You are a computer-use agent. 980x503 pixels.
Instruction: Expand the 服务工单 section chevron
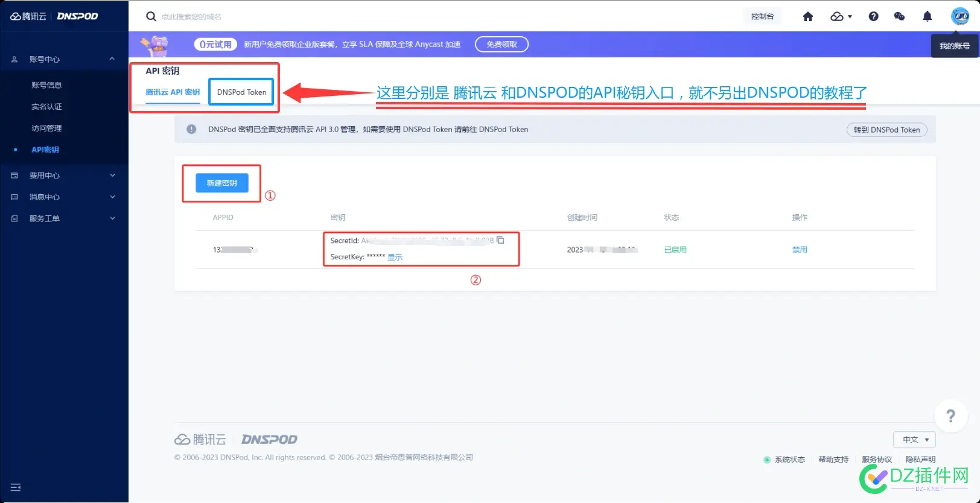pyautogui.click(x=112, y=218)
